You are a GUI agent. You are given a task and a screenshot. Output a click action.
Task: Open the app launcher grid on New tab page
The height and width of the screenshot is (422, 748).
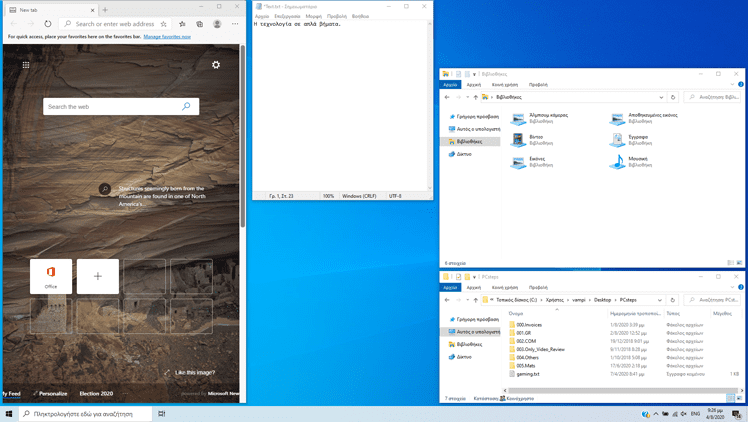pyautogui.click(x=26, y=65)
